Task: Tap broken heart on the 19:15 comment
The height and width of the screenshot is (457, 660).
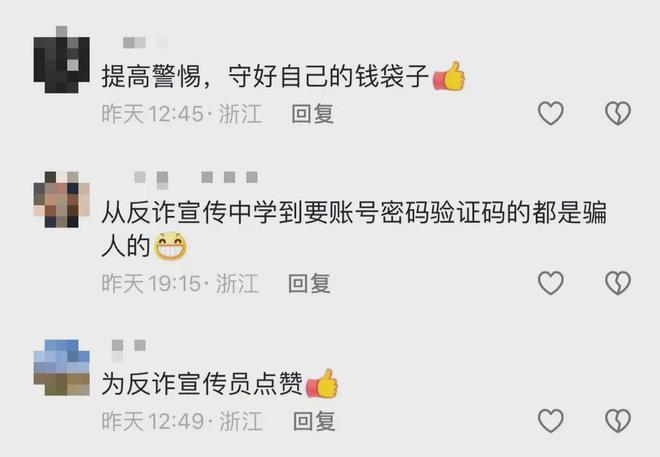Action: tap(618, 283)
